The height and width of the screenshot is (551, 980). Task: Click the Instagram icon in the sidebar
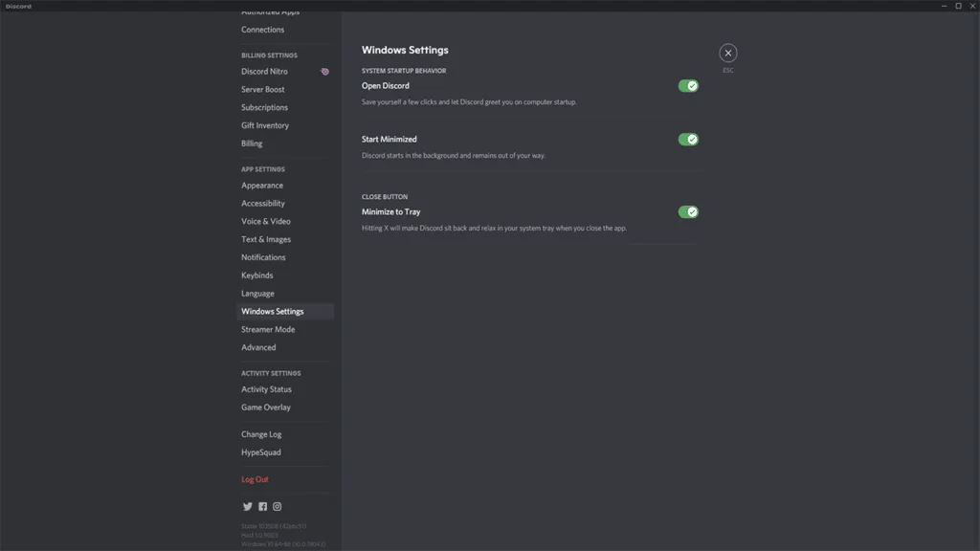[x=278, y=507]
